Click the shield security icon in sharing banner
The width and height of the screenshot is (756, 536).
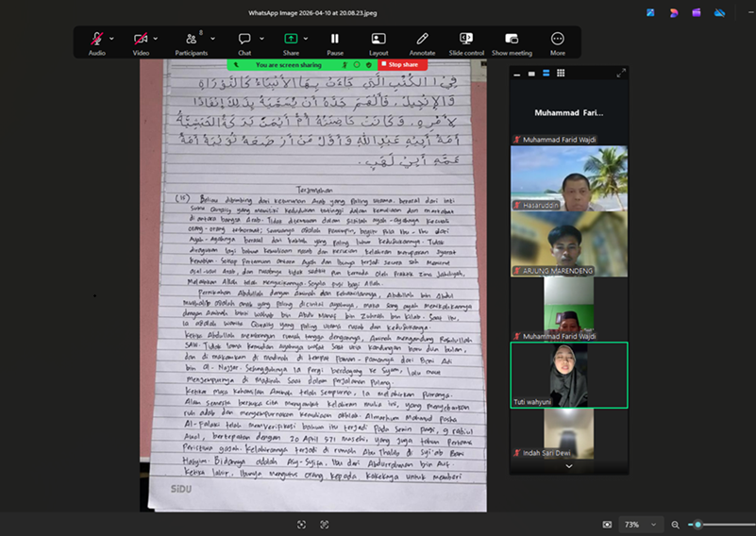tap(369, 64)
